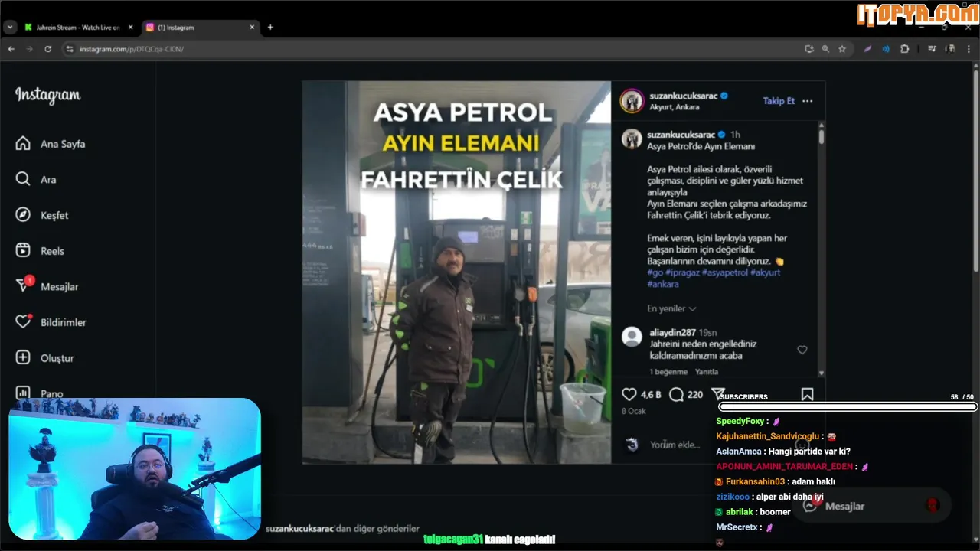Viewport: 980px width, 551px height.
Task: Open the #akyurt hashtag
Action: [765, 272]
